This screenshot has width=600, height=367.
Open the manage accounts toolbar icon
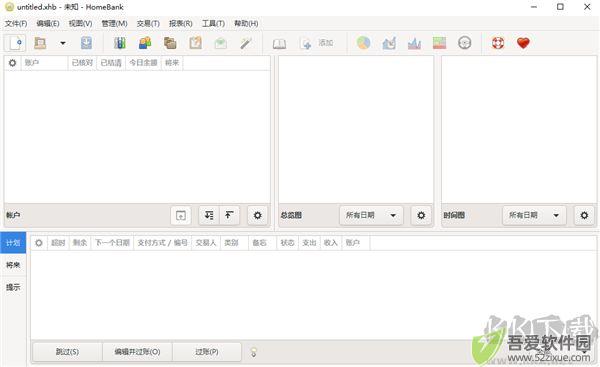coord(120,43)
